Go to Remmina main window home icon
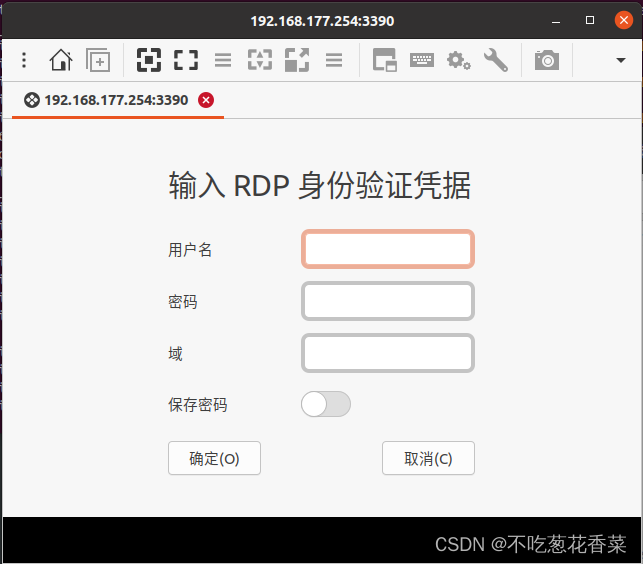The height and width of the screenshot is (564, 643). [x=61, y=60]
